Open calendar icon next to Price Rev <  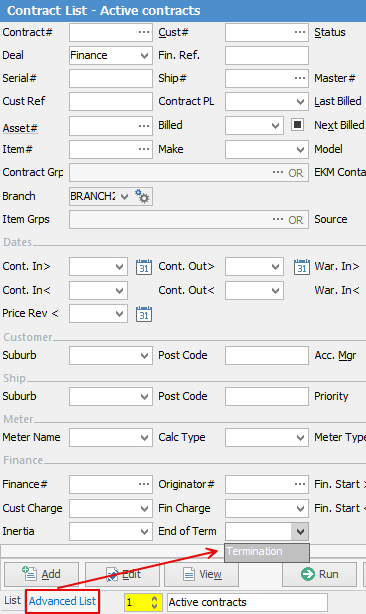pyautogui.click(x=144, y=314)
